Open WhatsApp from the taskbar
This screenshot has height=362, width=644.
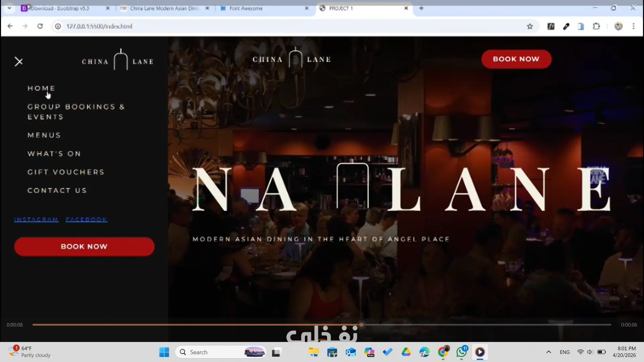coord(462,352)
